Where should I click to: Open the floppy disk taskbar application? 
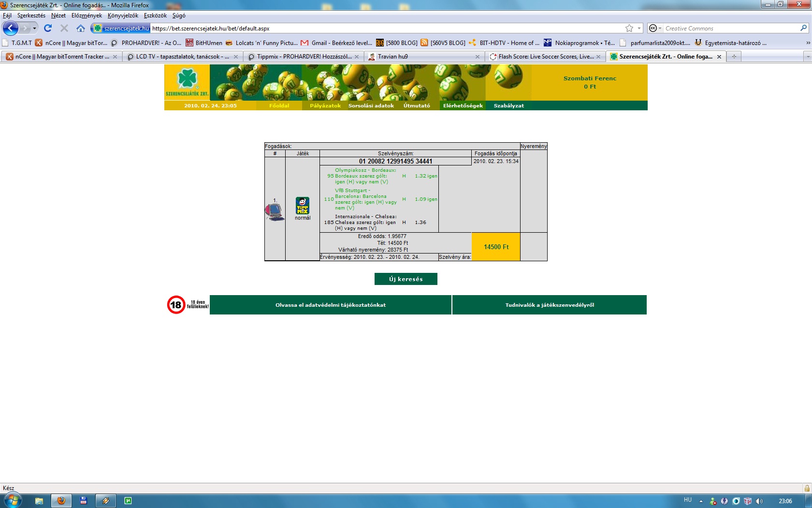[84, 501]
